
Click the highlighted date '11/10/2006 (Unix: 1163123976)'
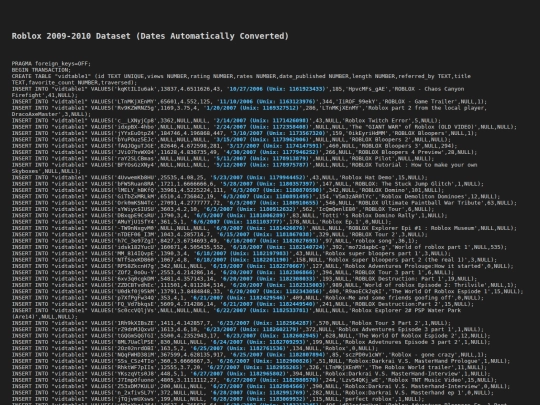tap(267, 102)
